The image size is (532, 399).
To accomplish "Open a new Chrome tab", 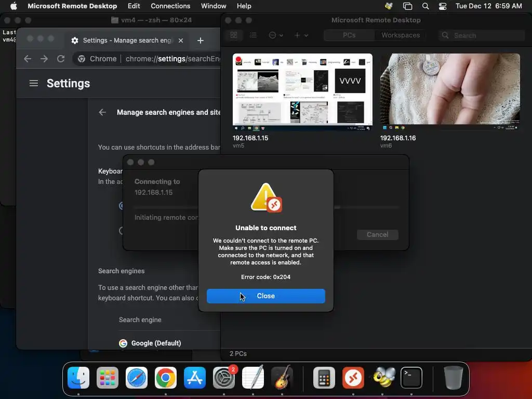I will pos(200,41).
